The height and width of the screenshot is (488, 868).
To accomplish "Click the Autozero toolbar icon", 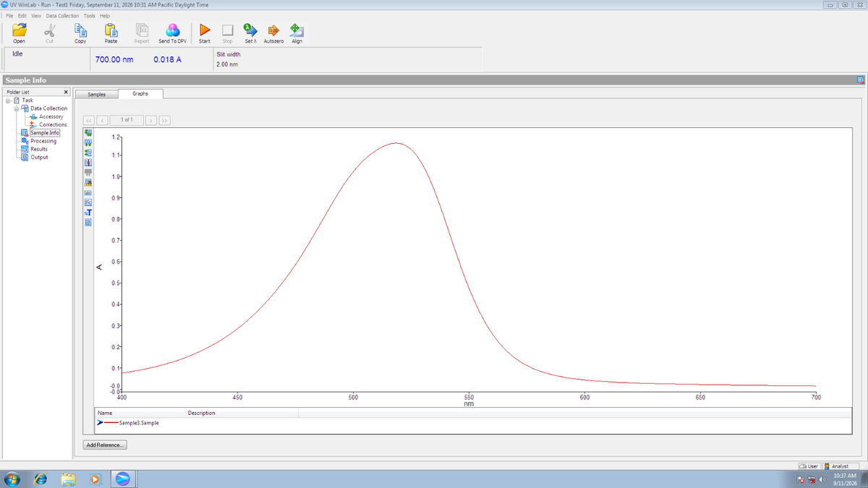I will pyautogui.click(x=273, y=30).
